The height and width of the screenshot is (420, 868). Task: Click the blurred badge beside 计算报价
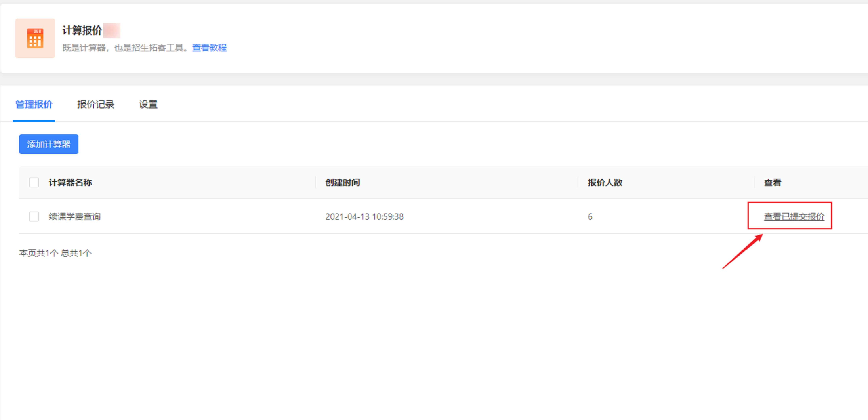tap(112, 30)
